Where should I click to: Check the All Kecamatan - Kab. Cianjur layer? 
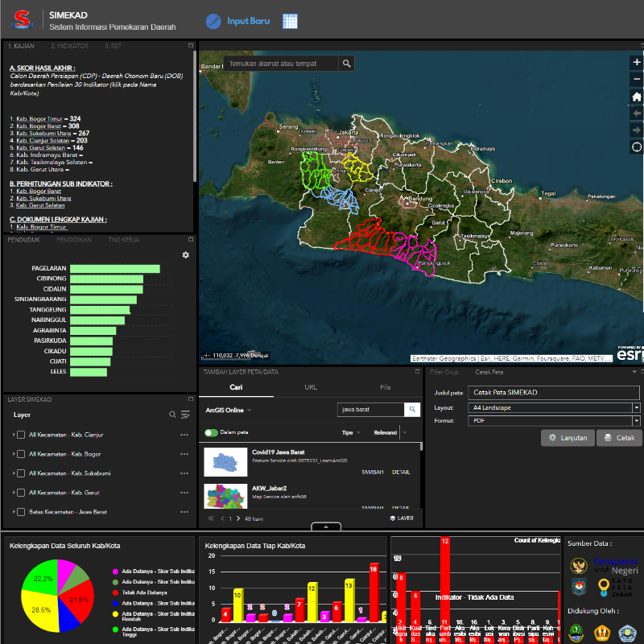click(x=21, y=435)
